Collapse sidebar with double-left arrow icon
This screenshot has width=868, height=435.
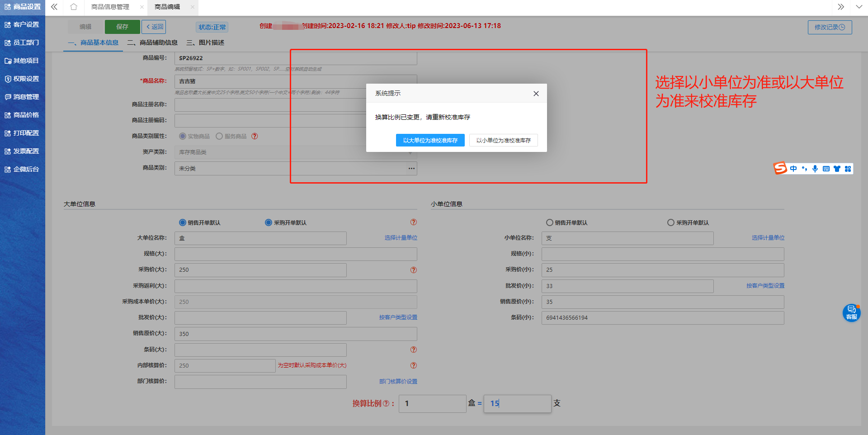[x=54, y=7]
